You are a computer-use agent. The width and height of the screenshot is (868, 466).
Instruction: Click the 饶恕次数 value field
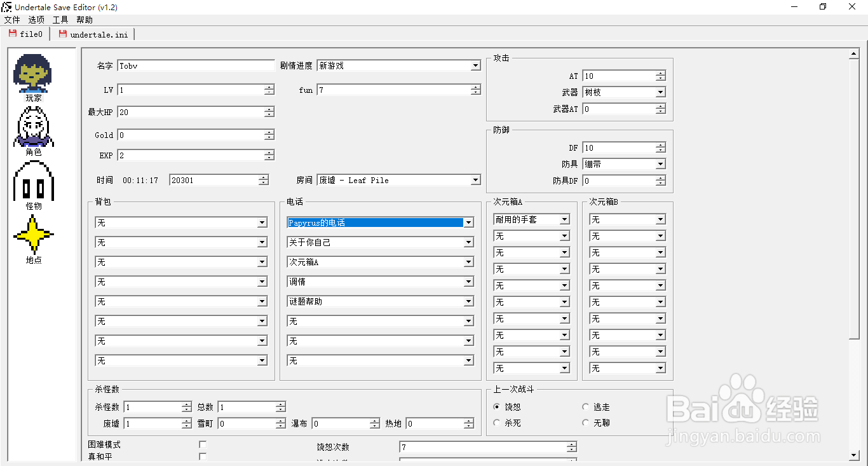[483, 448]
